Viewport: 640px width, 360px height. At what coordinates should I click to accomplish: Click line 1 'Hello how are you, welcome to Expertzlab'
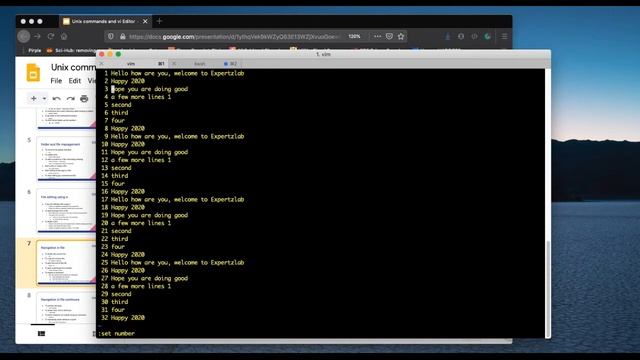(x=178, y=73)
